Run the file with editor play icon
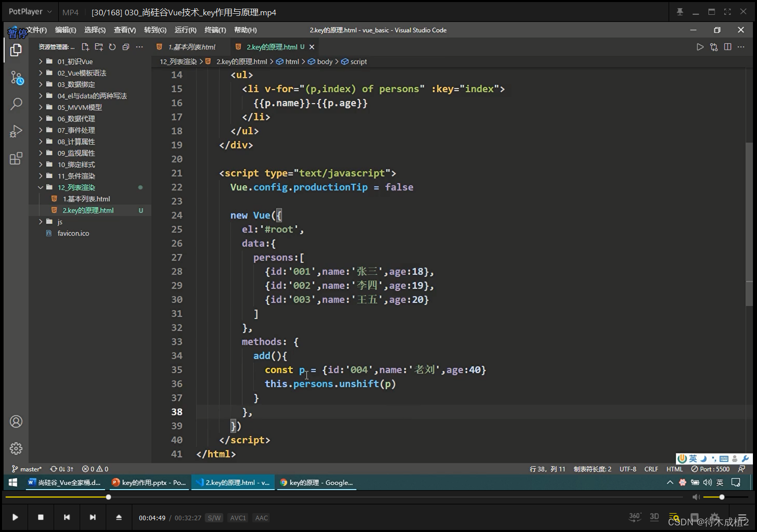Screen dimensions: 757x532 [700, 47]
